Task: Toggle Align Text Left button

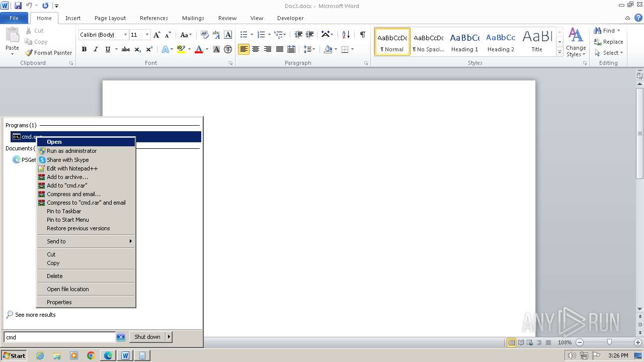Action: 244,49
